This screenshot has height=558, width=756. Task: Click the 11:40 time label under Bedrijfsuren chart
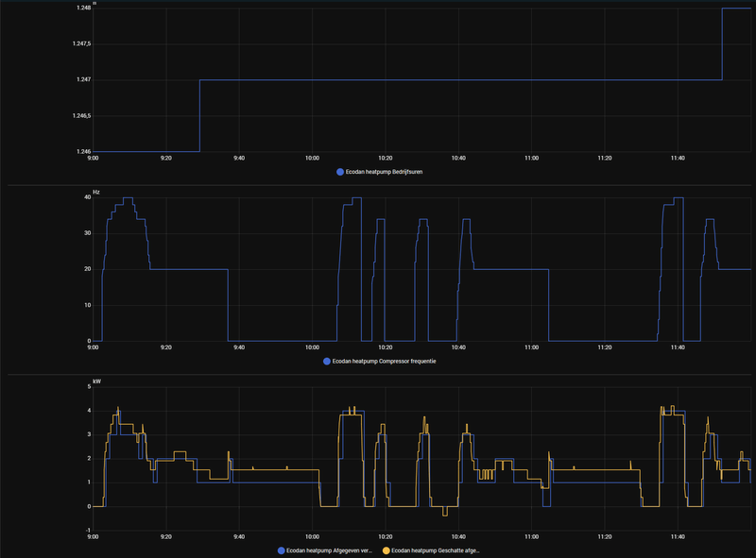678,159
